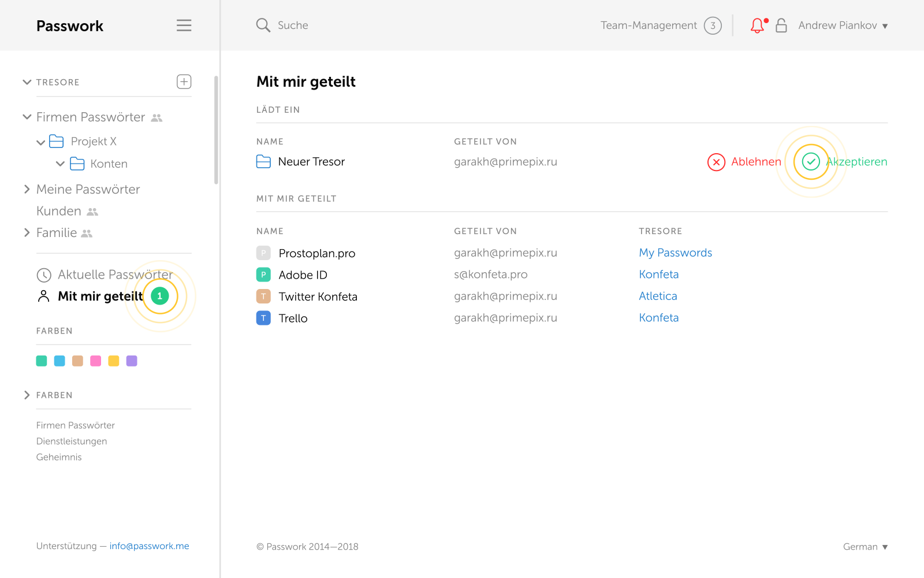This screenshot has width=924, height=578.
Task: Select Mit mir geteilt in sidebar
Action: pyautogui.click(x=100, y=297)
